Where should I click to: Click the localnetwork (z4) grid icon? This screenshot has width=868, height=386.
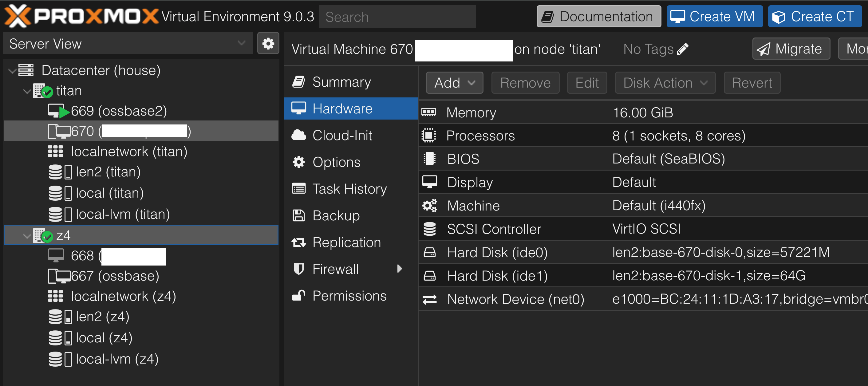pyautogui.click(x=55, y=296)
